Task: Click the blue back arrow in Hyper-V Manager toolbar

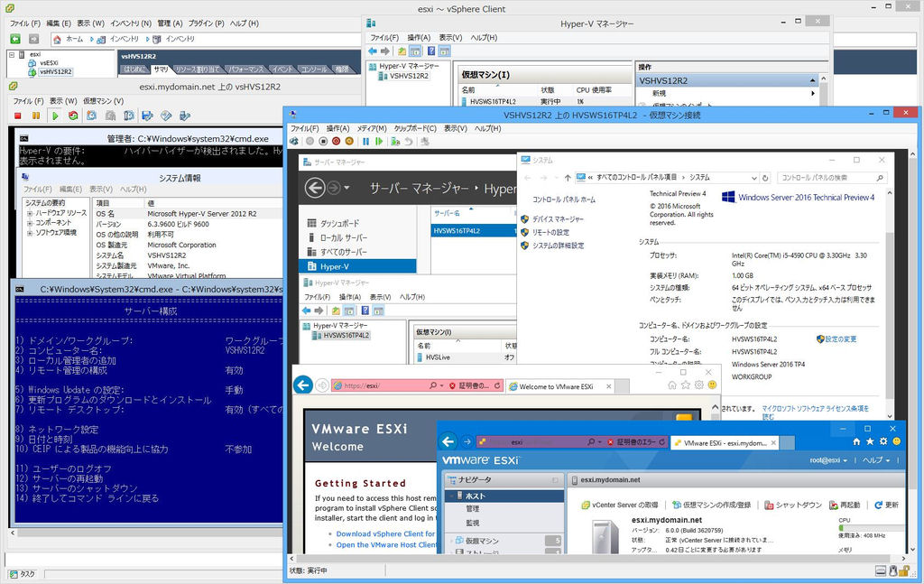Action: pos(373,51)
